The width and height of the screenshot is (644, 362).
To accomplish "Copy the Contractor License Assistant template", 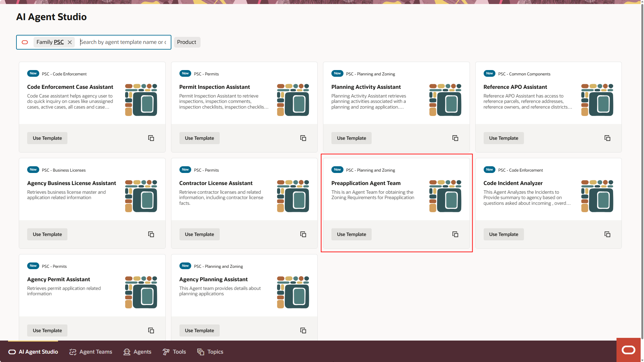I will (x=303, y=234).
